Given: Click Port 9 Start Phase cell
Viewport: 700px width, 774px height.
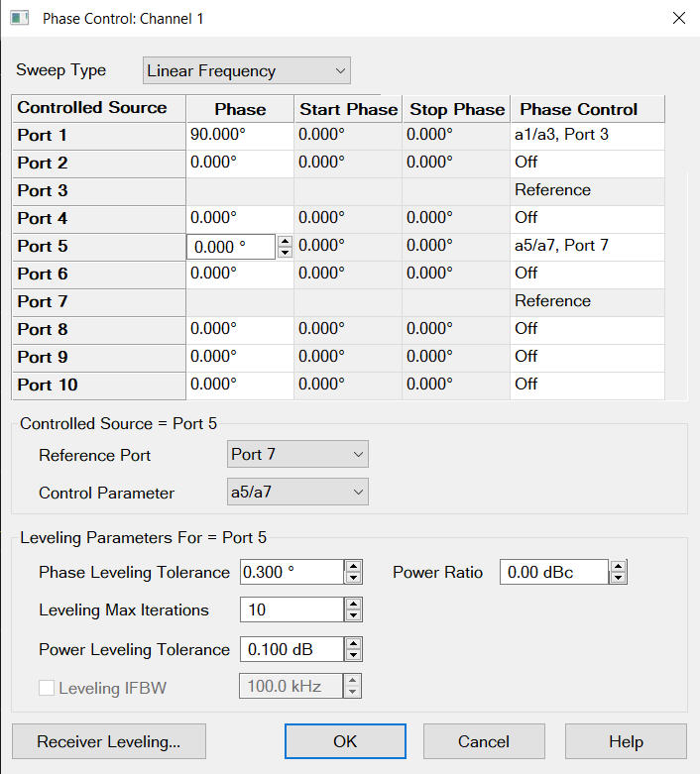Looking at the screenshot, I should (x=348, y=358).
